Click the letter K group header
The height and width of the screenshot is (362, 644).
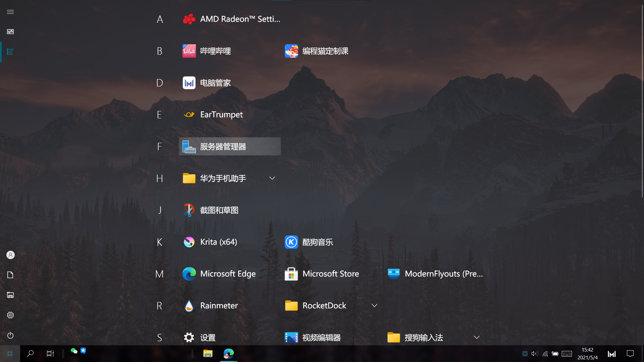(x=160, y=242)
